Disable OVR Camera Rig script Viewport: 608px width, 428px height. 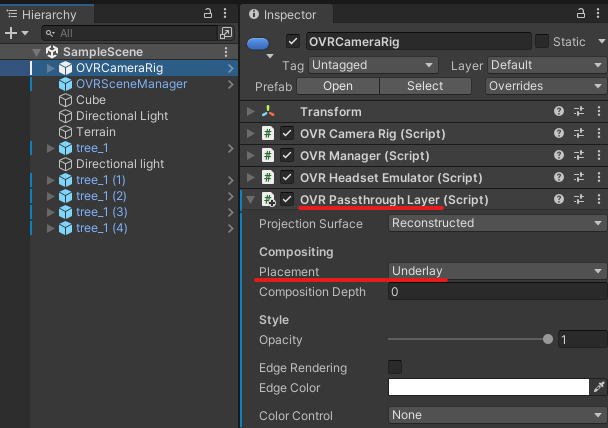tap(287, 133)
